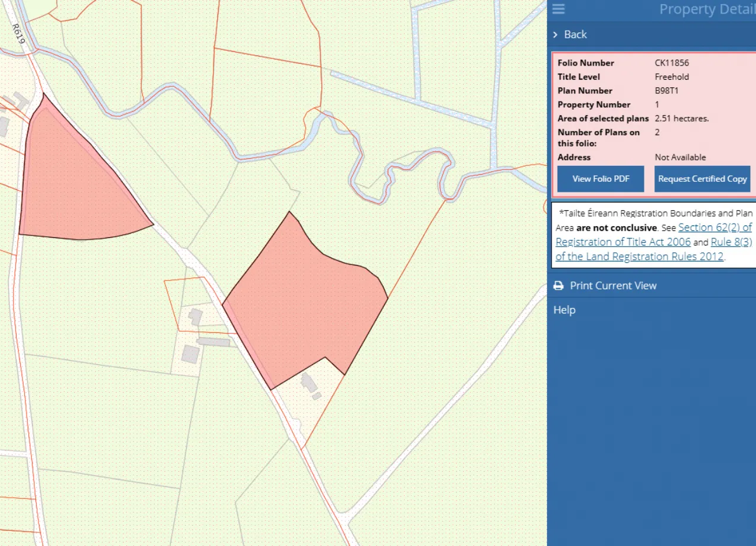Click the Back chevron arrow
This screenshot has height=546, width=756.
click(x=555, y=35)
